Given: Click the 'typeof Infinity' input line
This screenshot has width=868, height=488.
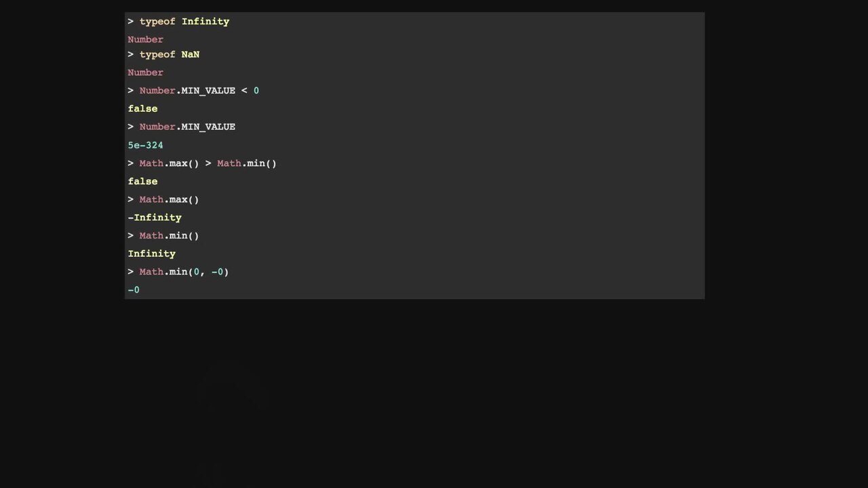Looking at the screenshot, I should click(178, 22).
